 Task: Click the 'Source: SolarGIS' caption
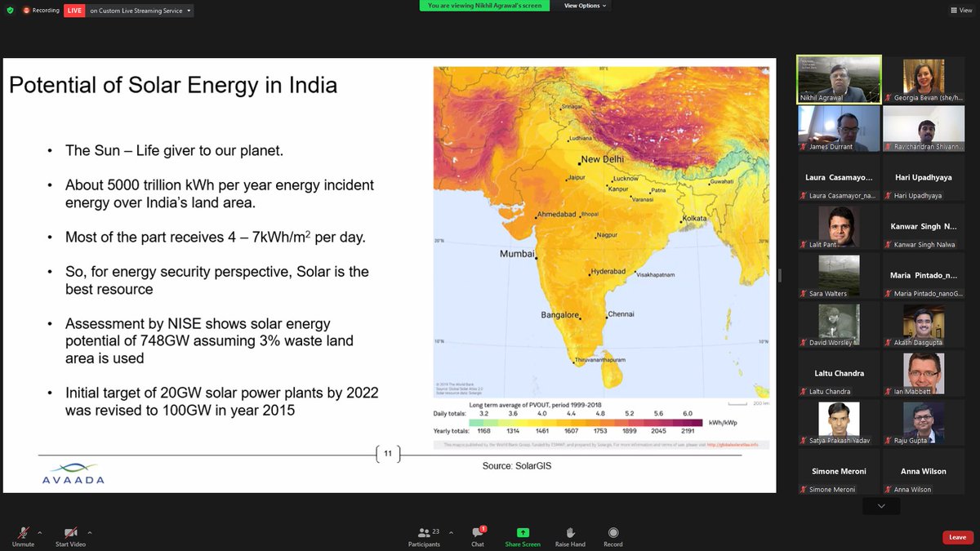(x=519, y=466)
